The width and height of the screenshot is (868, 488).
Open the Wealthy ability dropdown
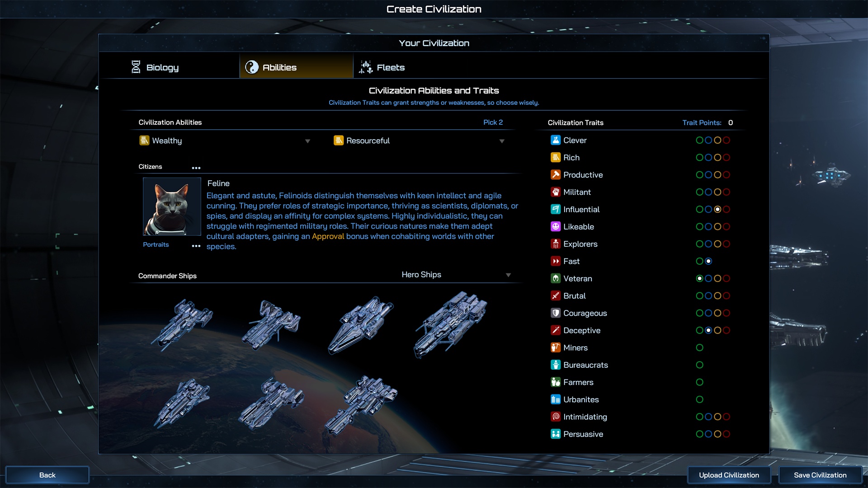pos(307,141)
